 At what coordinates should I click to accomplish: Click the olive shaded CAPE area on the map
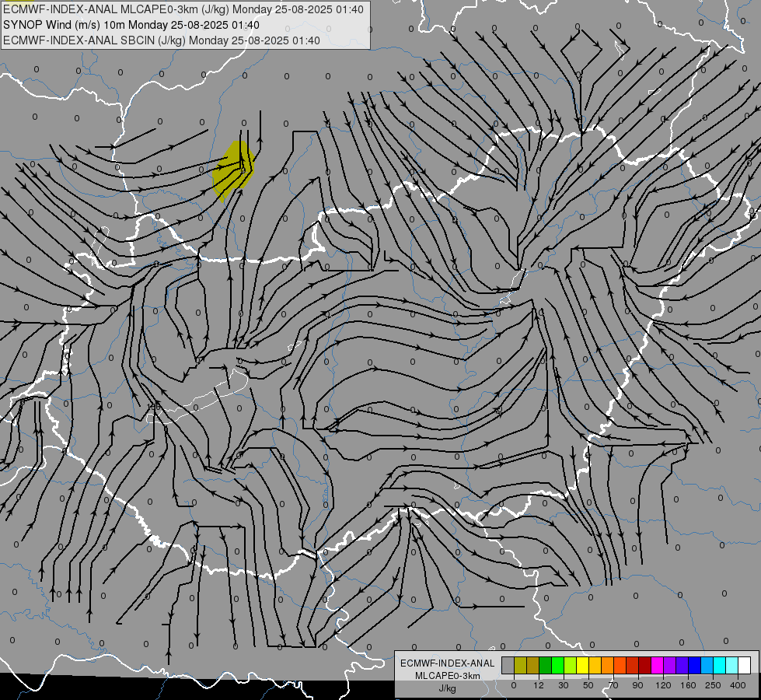233,170
